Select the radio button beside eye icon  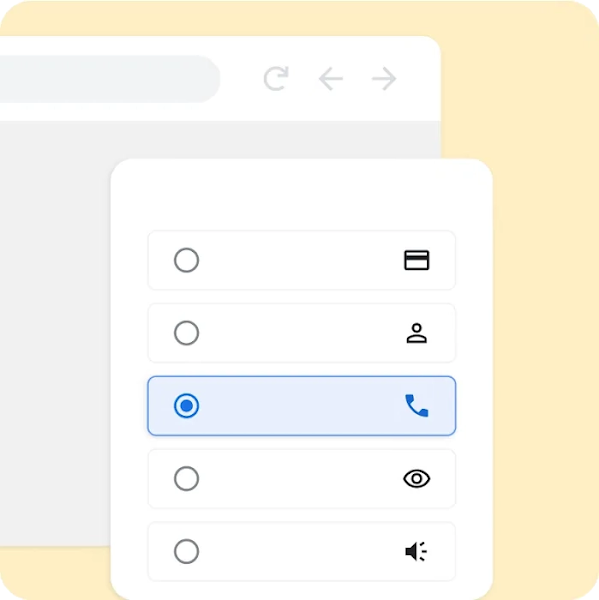click(186, 478)
